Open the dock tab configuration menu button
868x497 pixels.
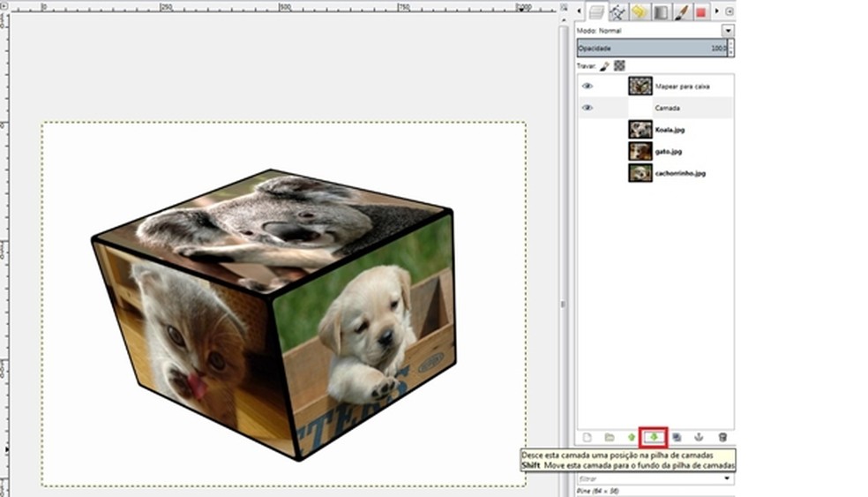point(730,11)
